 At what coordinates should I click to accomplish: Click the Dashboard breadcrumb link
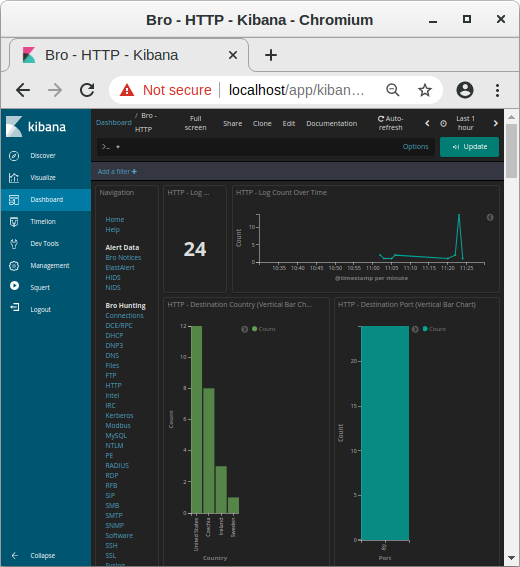(114, 123)
